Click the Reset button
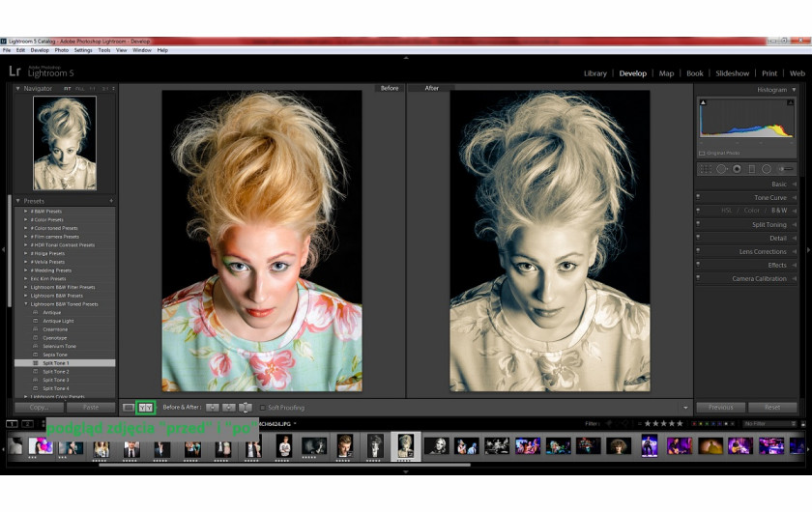 772,408
